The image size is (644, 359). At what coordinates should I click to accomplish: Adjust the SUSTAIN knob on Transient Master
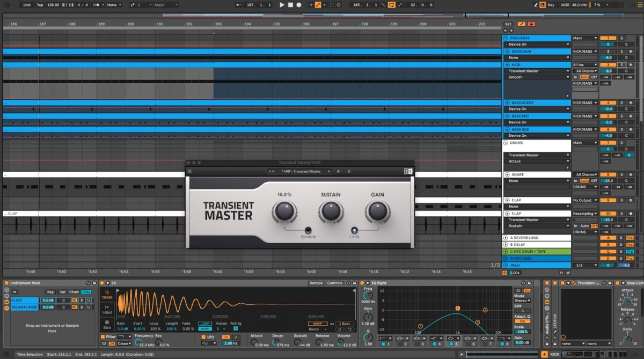(x=331, y=211)
